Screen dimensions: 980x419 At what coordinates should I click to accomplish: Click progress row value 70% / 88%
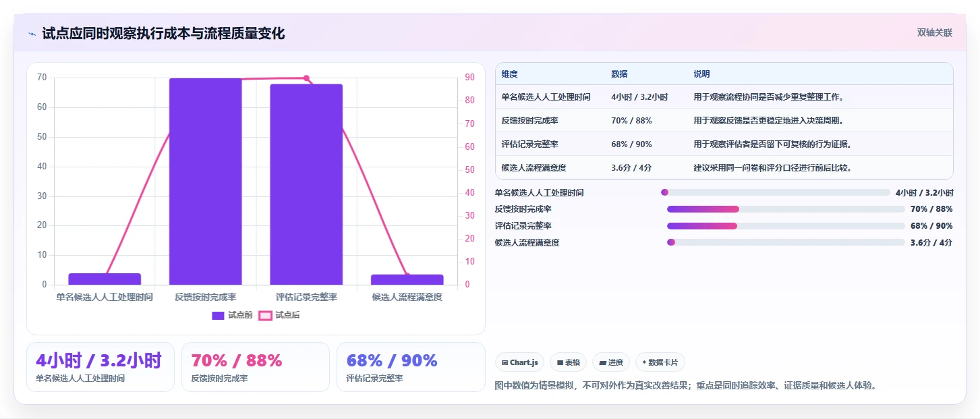pos(931,209)
